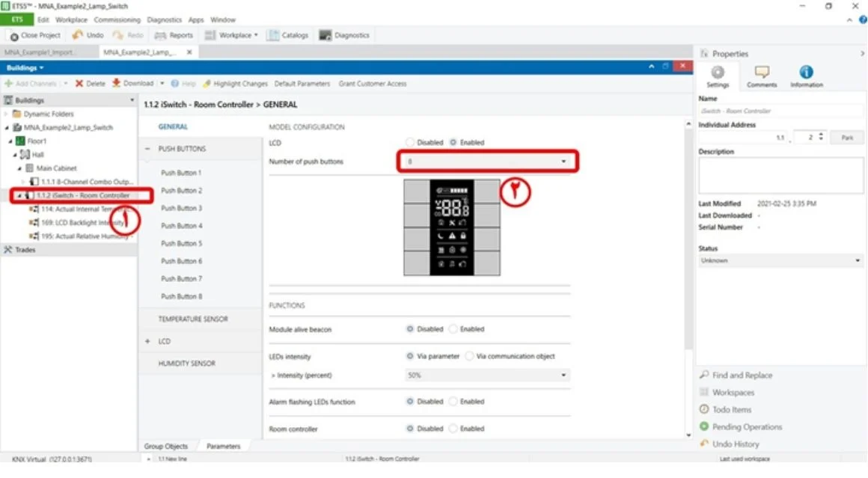
Task: Open the Window menu
Action: coord(223,20)
